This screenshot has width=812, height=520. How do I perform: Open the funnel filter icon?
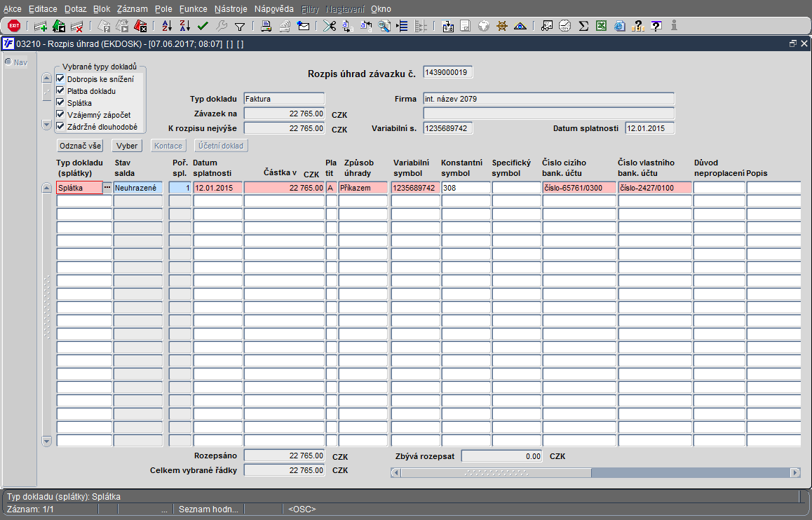[239, 26]
